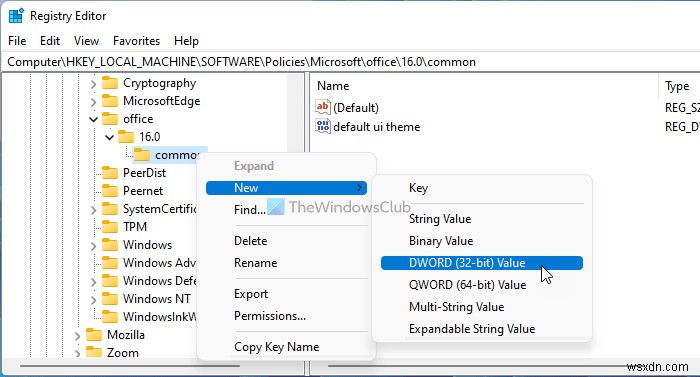Select the (Default) value entry
700x377 pixels.
pyautogui.click(x=356, y=108)
